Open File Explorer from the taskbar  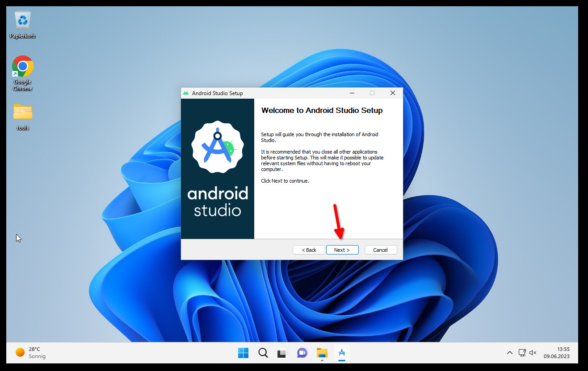click(x=322, y=353)
